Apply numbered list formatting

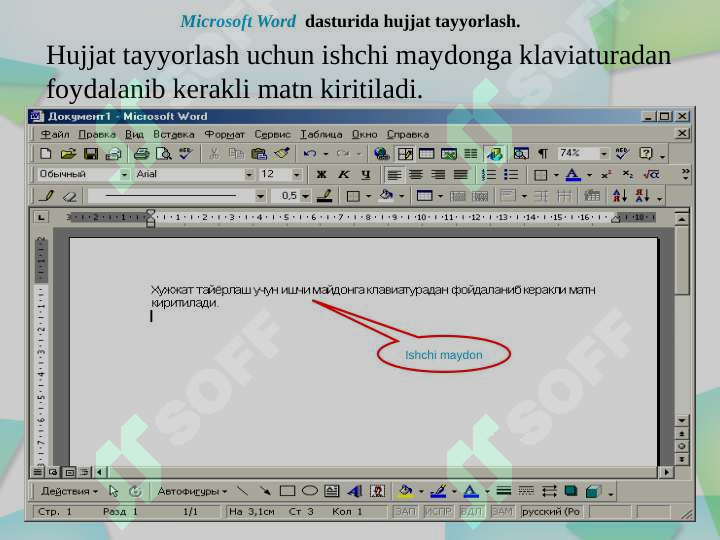[x=489, y=174]
